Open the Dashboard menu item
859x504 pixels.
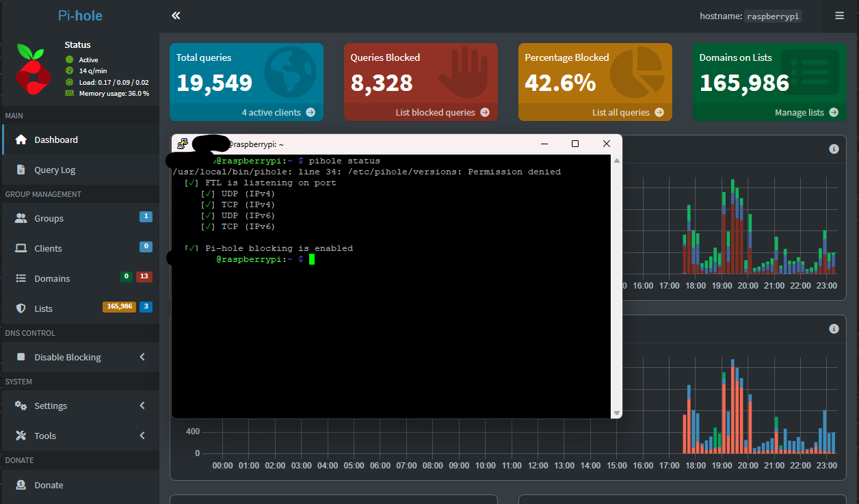coord(79,140)
